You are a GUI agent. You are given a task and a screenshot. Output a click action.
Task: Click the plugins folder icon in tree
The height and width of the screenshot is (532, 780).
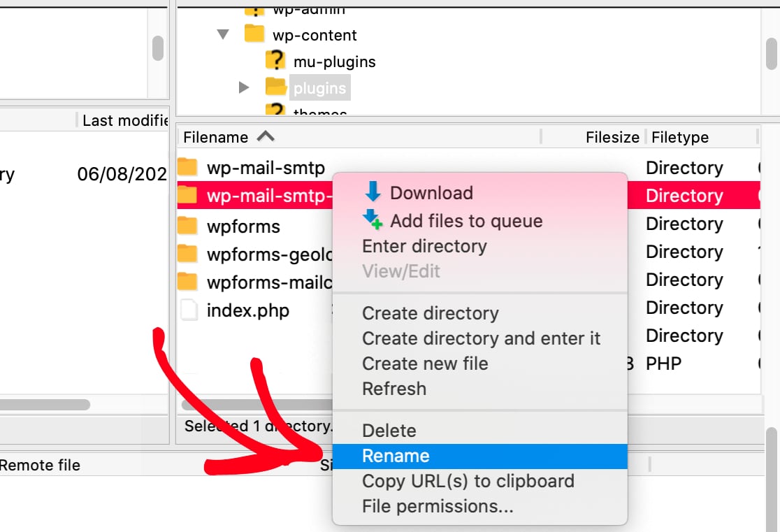(275, 87)
